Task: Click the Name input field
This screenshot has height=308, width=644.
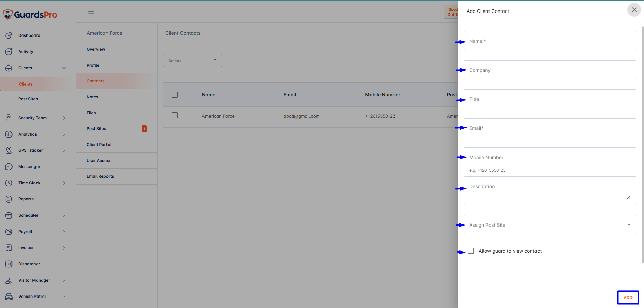Action: [x=550, y=41]
